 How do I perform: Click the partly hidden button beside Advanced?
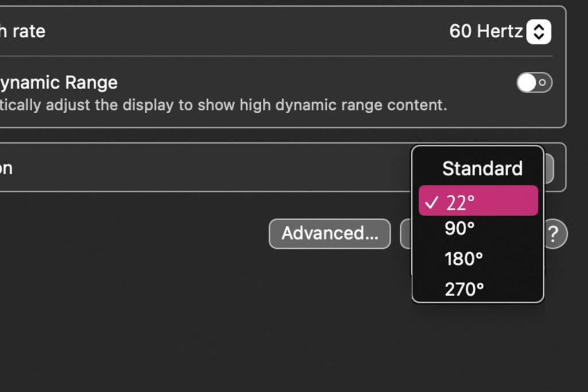[406, 233]
